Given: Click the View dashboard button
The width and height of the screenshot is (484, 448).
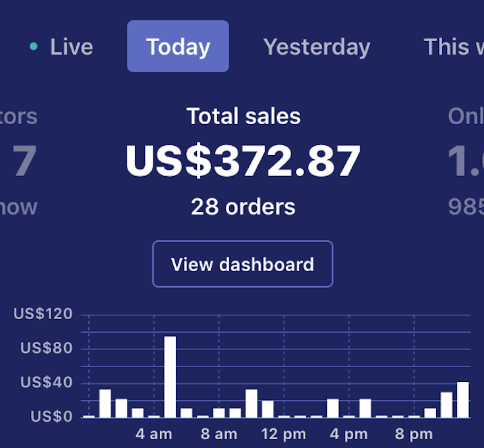Looking at the screenshot, I should tap(243, 264).
